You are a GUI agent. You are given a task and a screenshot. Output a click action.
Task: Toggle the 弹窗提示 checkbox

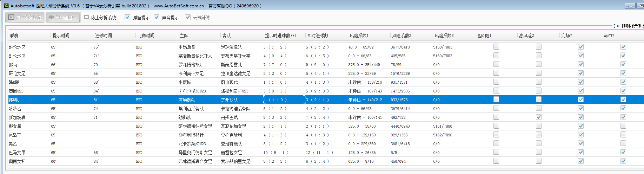(x=127, y=17)
